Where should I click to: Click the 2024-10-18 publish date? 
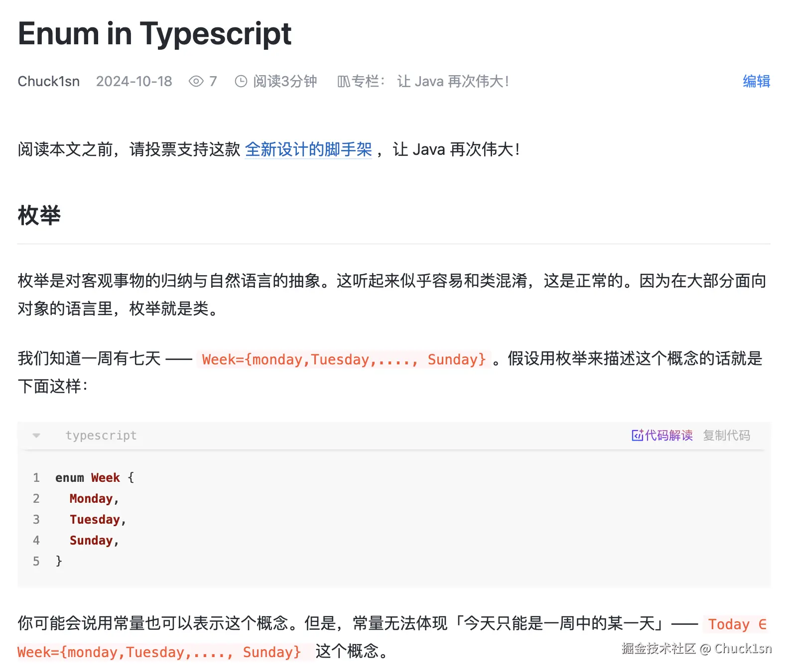(134, 81)
